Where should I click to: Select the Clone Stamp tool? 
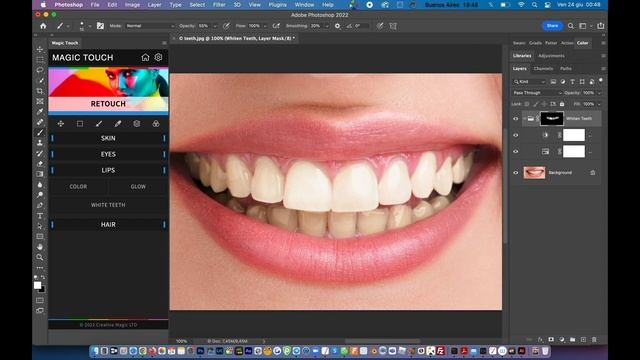(x=40, y=143)
